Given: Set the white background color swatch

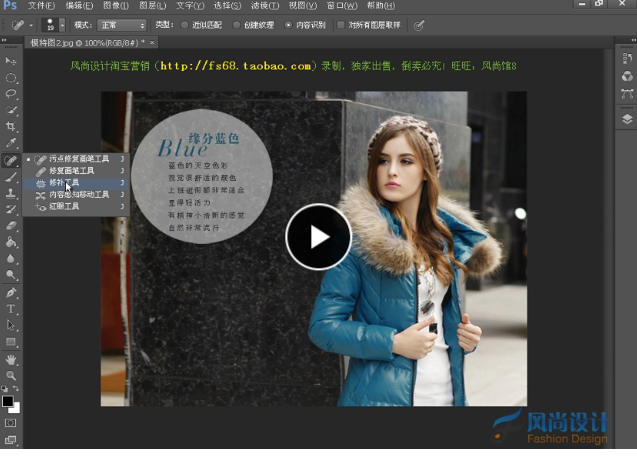Looking at the screenshot, I should 16,409.
